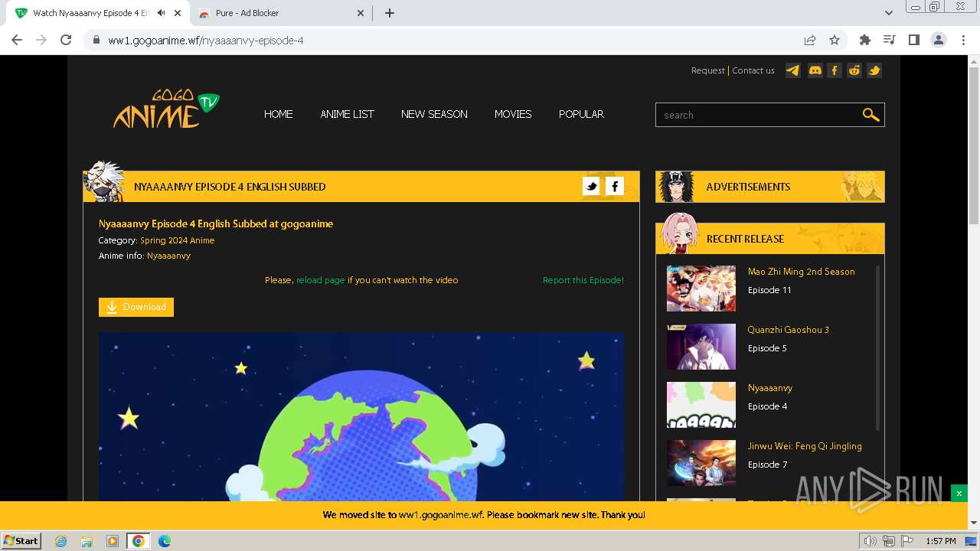View site information lock icon
This screenshot has width=980, height=551.
pyautogui.click(x=96, y=40)
